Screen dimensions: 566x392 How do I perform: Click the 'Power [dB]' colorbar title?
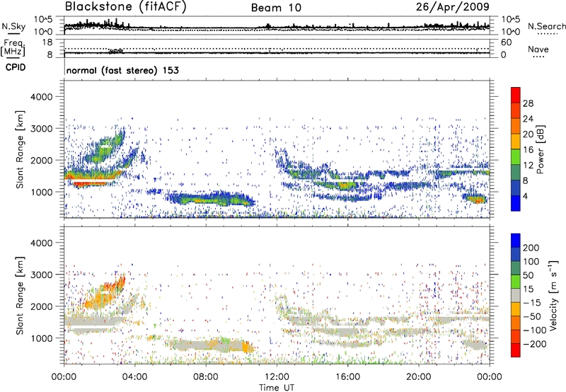541,149
